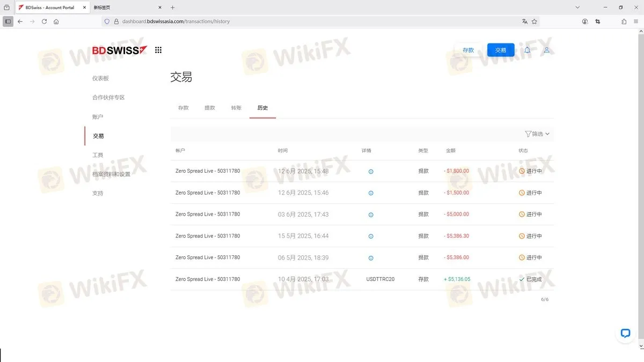Click the + $5,136.05 deposit amount
The width and height of the screenshot is (644, 362).
[x=457, y=279]
